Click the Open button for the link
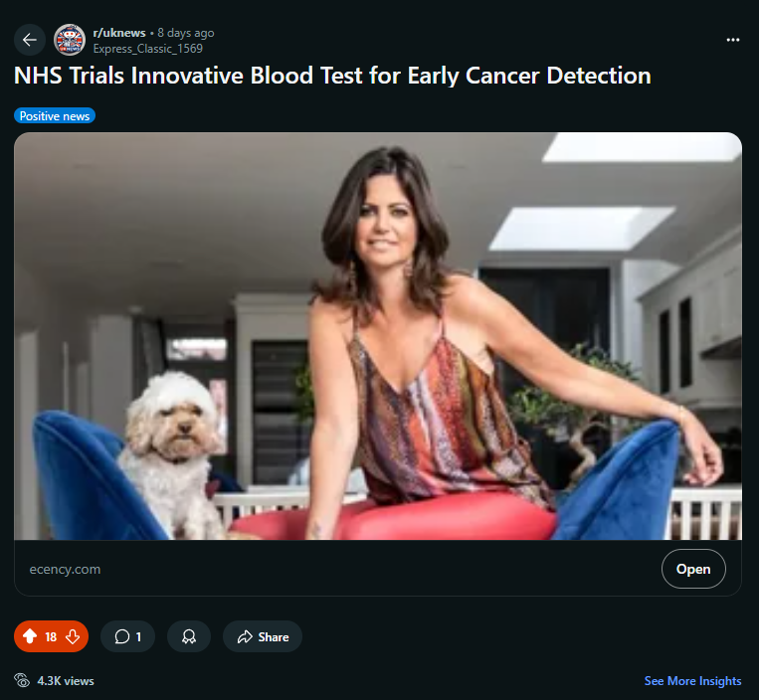Image resolution: width=759 pixels, height=700 pixels. click(x=693, y=569)
